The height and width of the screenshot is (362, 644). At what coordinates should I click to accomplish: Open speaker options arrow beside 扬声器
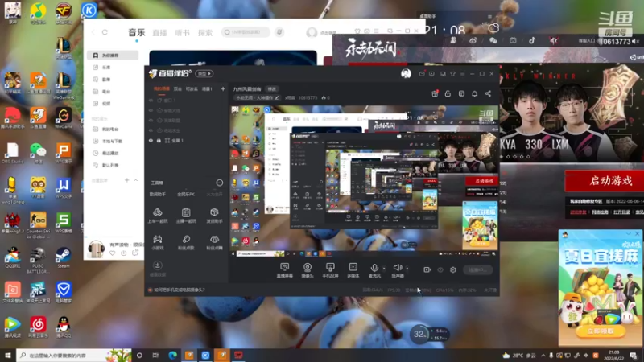[407, 269]
